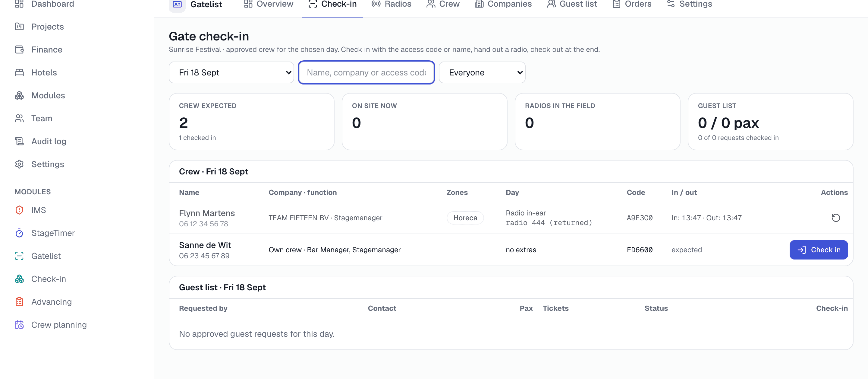Click the On Site Now card
The image size is (868, 379).
[x=424, y=122]
